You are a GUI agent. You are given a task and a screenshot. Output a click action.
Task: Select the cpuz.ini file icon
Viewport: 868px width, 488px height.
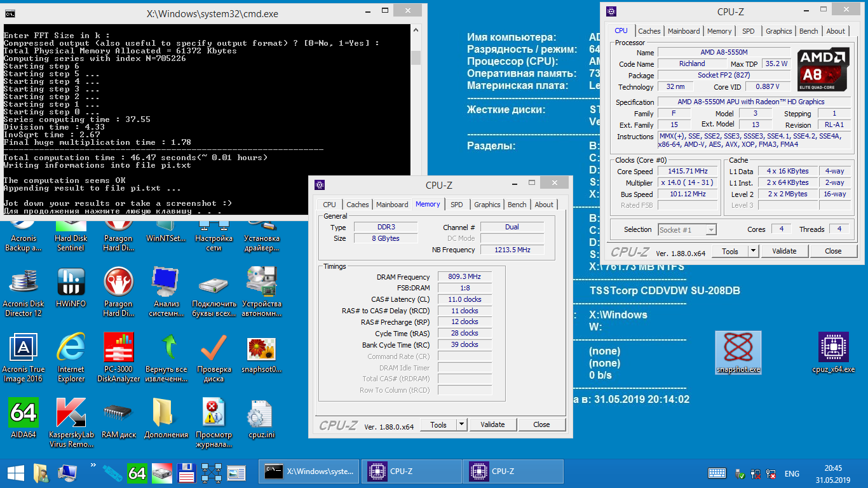(x=261, y=417)
